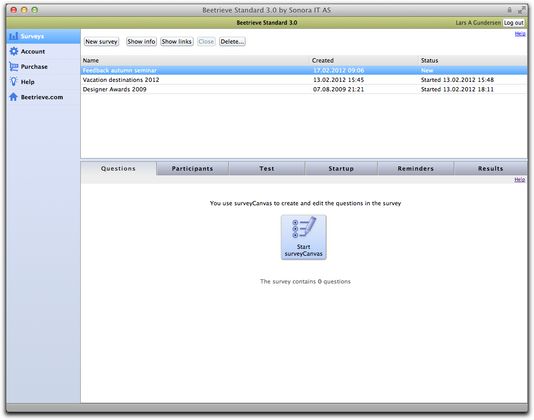
Task: Click the Help lightbulb icon in sidebar
Action: click(x=14, y=81)
